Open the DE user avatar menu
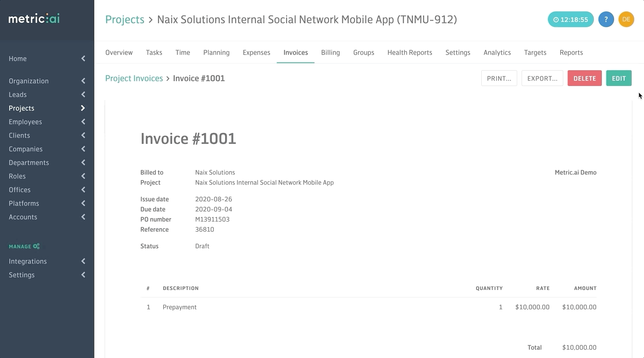This screenshot has width=644, height=358. (626, 19)
